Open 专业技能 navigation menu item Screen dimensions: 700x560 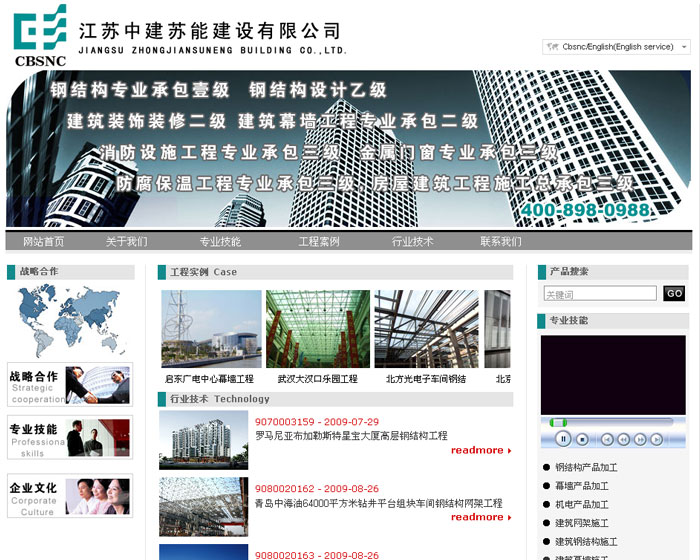220,242
